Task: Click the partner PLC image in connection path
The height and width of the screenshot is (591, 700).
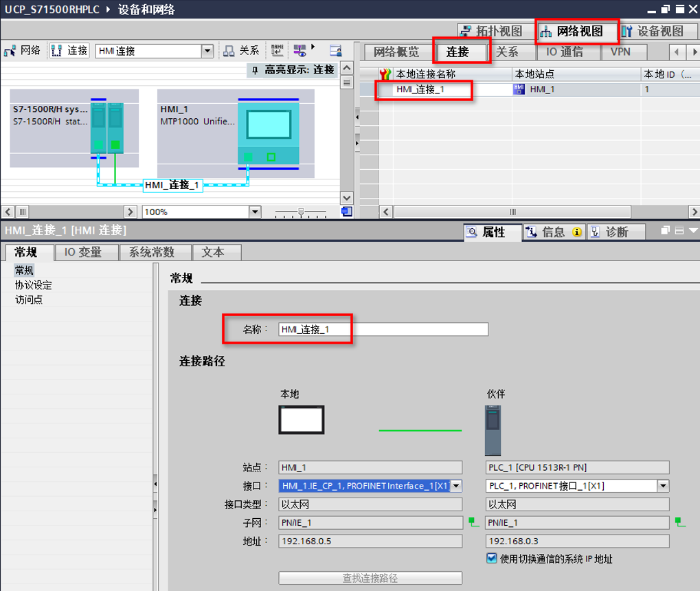Action: [x=493, y=430]
